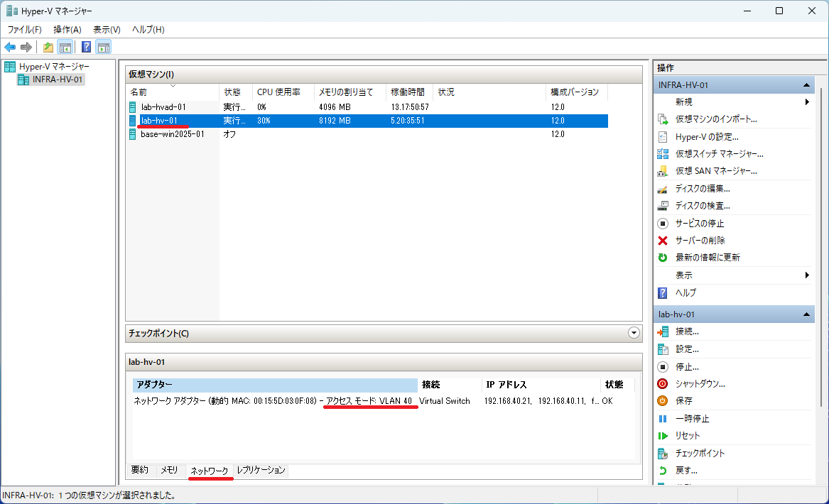Sort by the 状態 column header in VM list
The width and height of the screenshot is (829, 504).
click(x=236, y=92)
